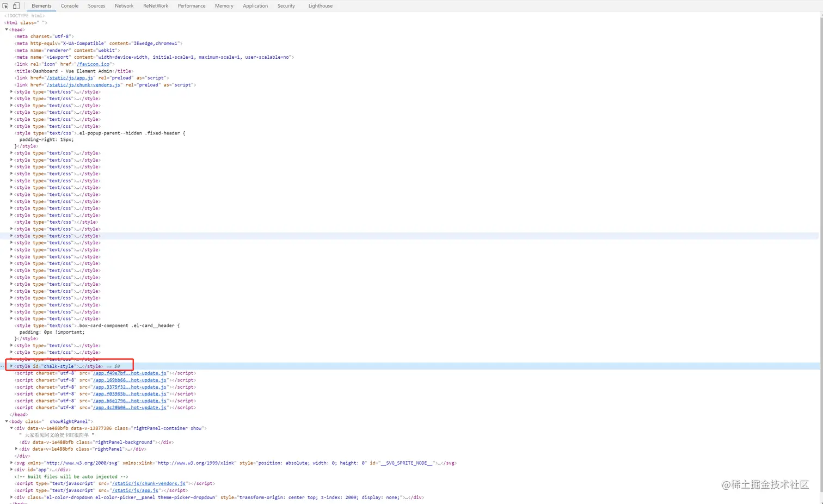Switch to the Console tab
This screenshot has width=823, height=504.
(69, 5)
